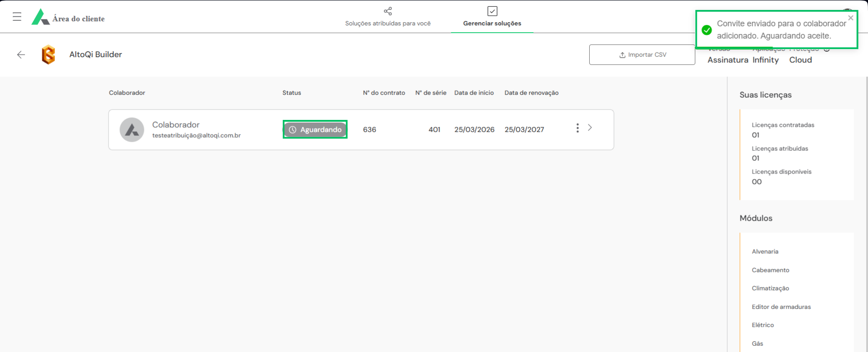The height and width of the screenshot is (352, 868).
Task: Click the AltoQi green logo
Action: click(x=40, y=17)
